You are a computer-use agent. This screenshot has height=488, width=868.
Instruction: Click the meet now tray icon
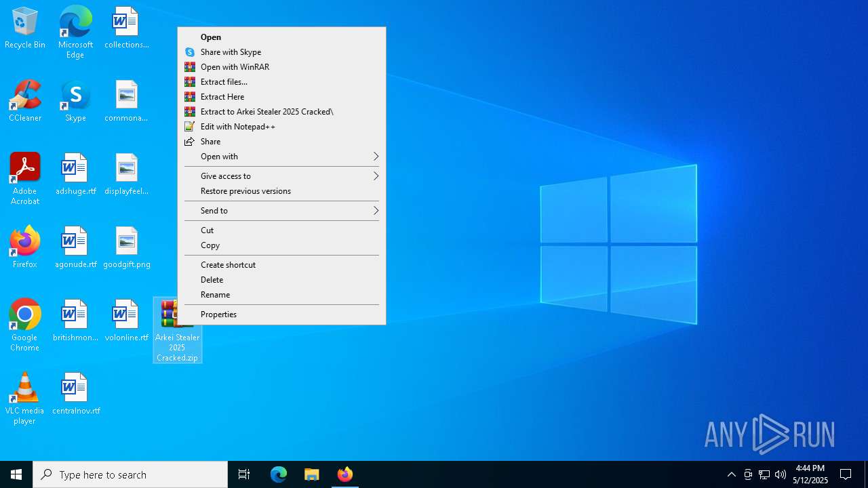748,474
